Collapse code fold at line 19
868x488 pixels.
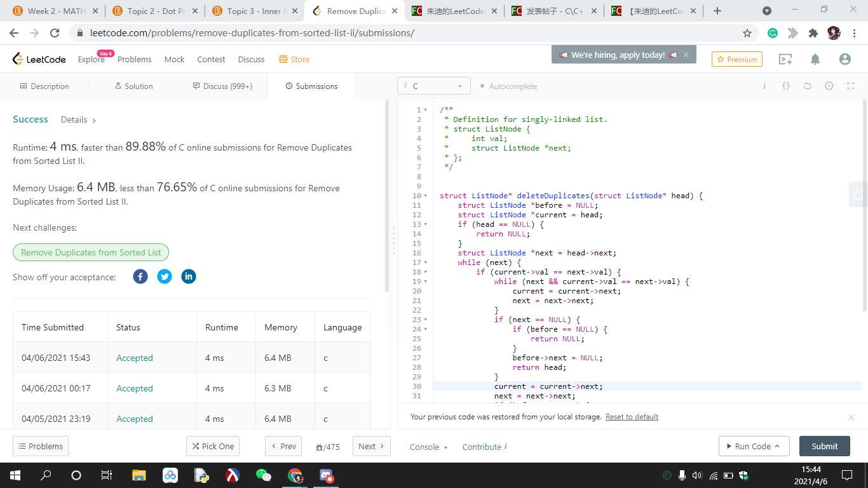(426, 281)
